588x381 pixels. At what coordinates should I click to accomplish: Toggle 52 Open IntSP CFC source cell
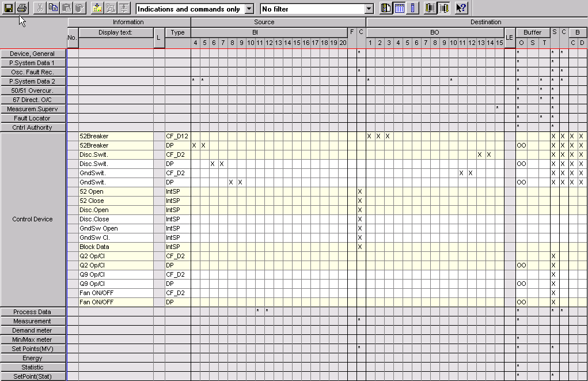point(361,191)
